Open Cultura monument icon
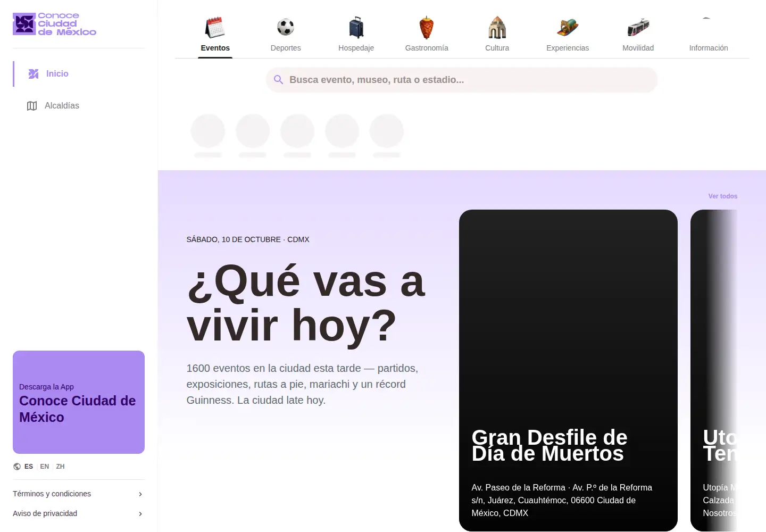Screen dimensions: 766x532 point(497,27)
